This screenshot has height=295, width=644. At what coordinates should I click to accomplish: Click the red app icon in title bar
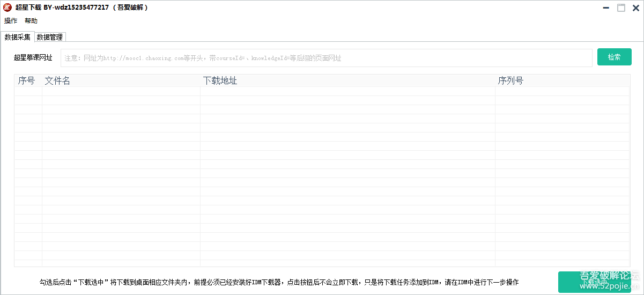[x=8, y=8]
